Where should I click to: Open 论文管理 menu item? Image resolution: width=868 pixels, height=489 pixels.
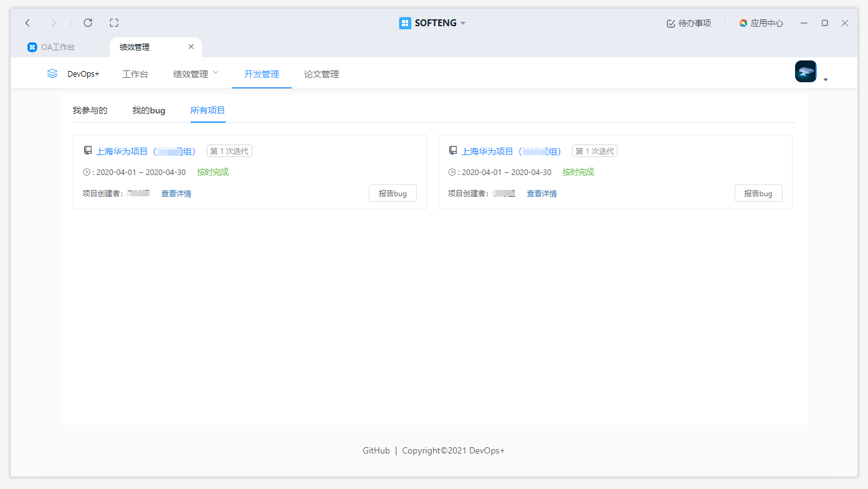[322, 74]
